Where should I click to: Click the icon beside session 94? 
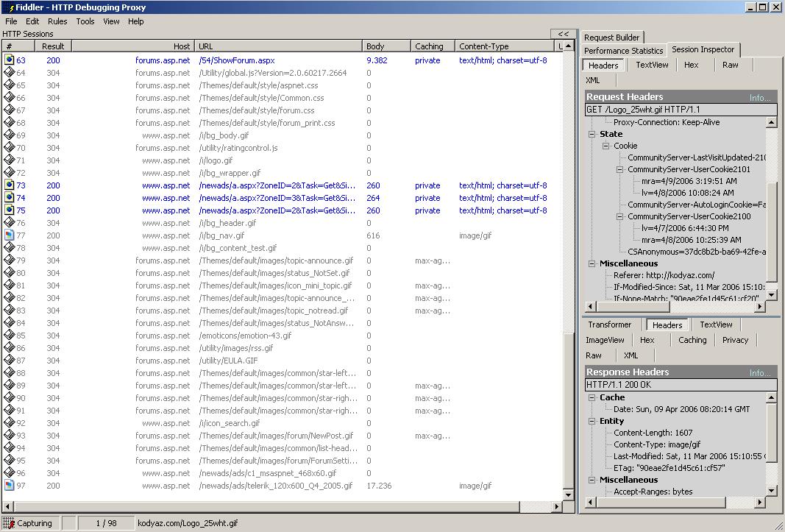point(9,448)
